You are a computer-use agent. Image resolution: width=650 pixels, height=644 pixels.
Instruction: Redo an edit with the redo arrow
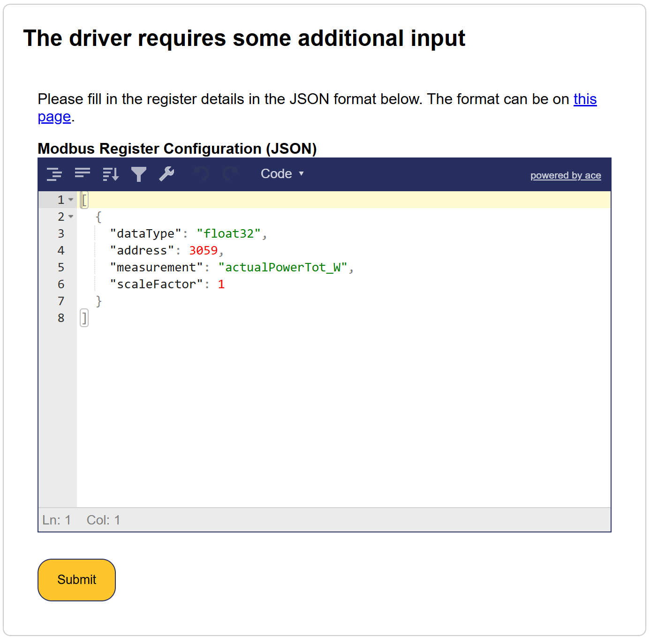[229, 174]
